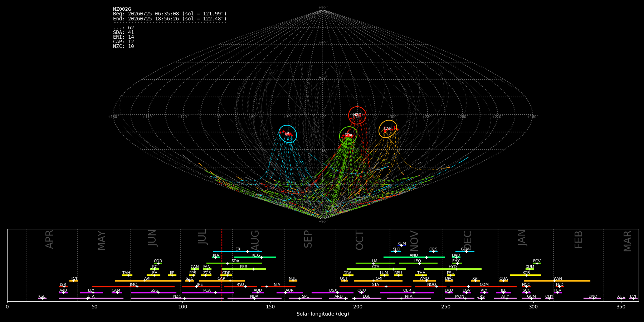644x322 pixels.
Task: Click the URS shower bar in the timeline
Action: click(x=482, y=298)
